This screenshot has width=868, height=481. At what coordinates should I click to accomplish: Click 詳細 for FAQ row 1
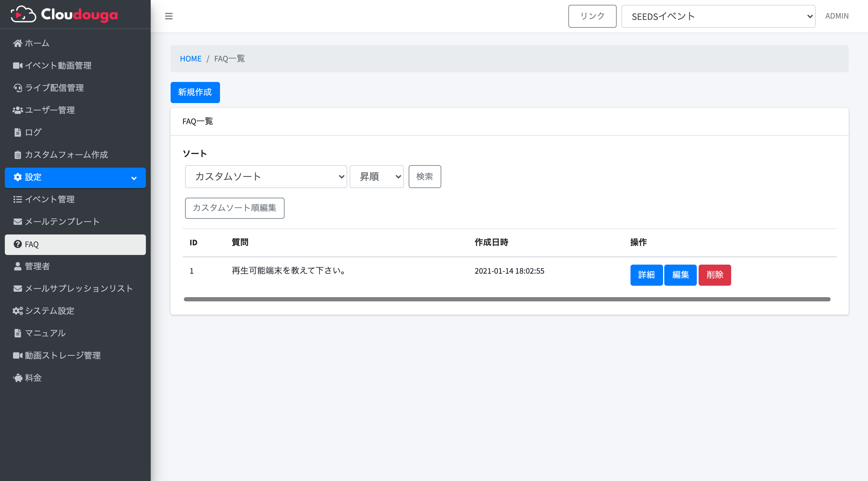coord(646,275)
